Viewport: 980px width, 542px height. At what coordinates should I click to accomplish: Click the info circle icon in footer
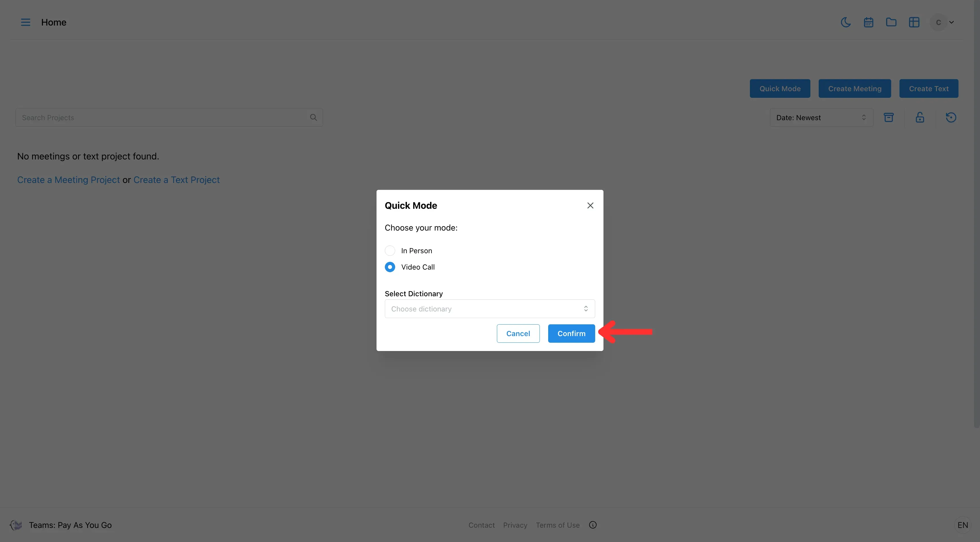592,525
